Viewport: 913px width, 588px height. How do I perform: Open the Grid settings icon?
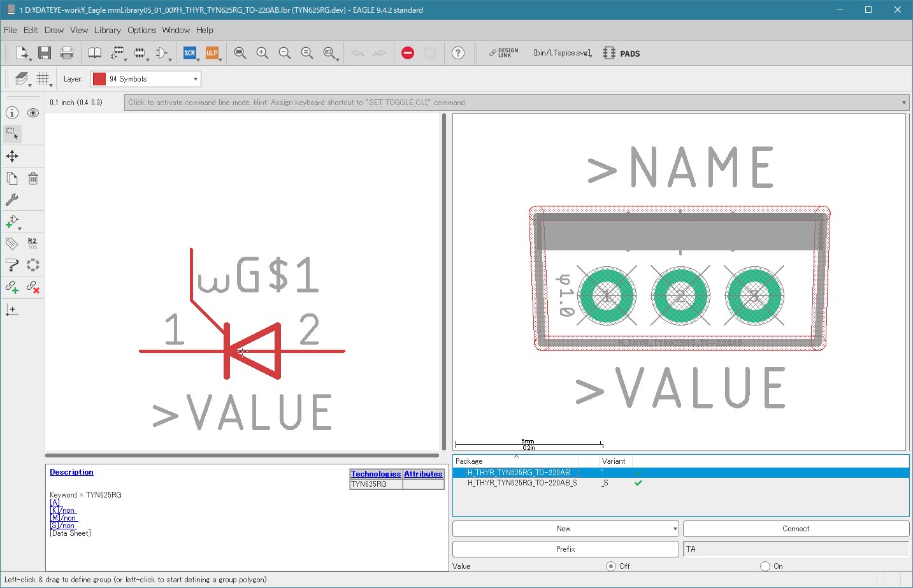coord(43,78)
